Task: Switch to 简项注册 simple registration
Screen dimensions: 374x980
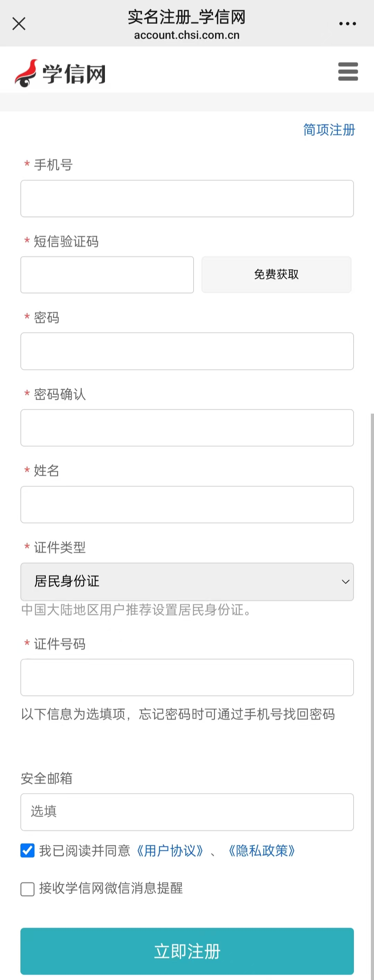Action: (329, 130)
